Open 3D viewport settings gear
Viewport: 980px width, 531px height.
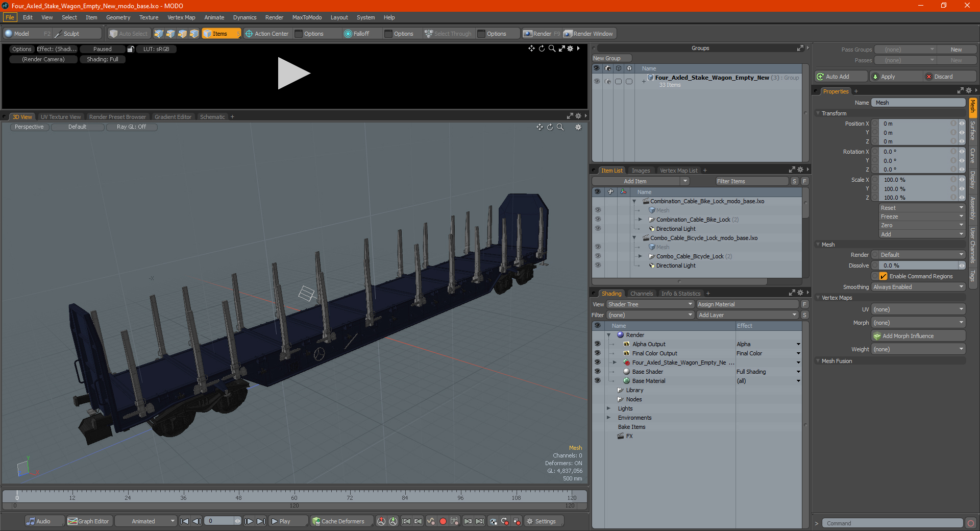click(578, 127)
